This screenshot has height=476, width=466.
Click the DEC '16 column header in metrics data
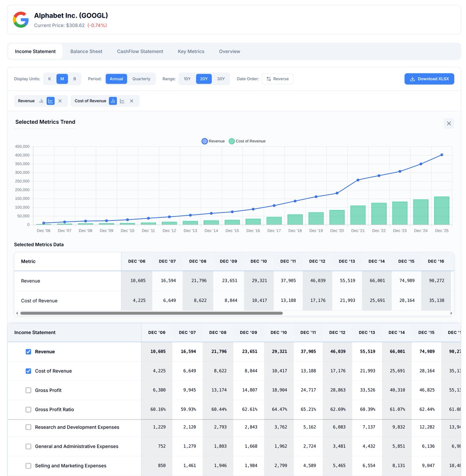click(436, 261)
